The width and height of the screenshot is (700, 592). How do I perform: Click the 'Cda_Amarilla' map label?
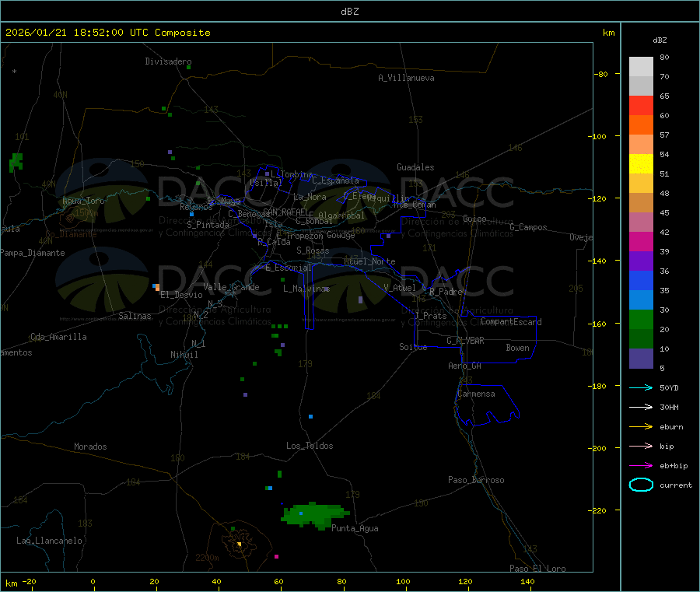(58, 337)
